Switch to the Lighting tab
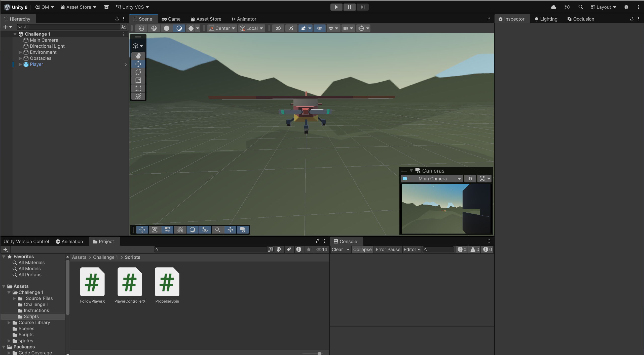This screenshot has width=644, height=355. pyautogui.click(x=546, y=19)
